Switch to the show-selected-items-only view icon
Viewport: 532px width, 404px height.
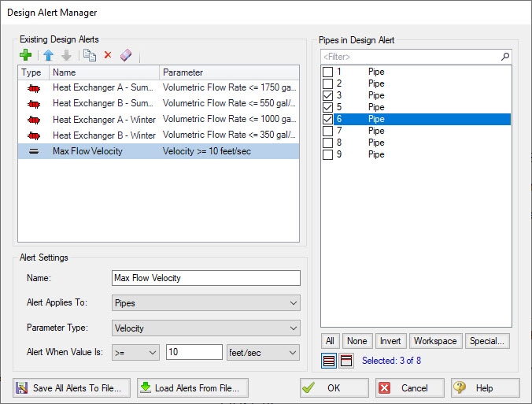tap(346, 361)
